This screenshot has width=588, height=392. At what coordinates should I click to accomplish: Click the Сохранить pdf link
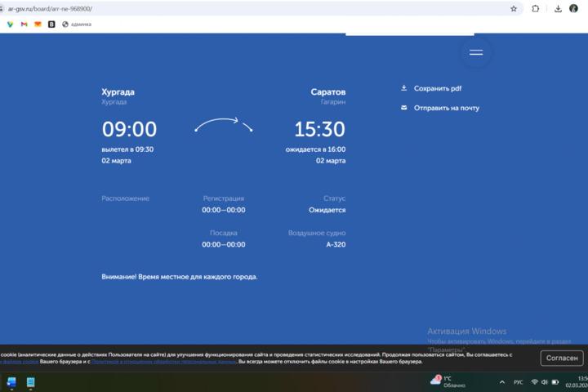click(x=437, y=88)
